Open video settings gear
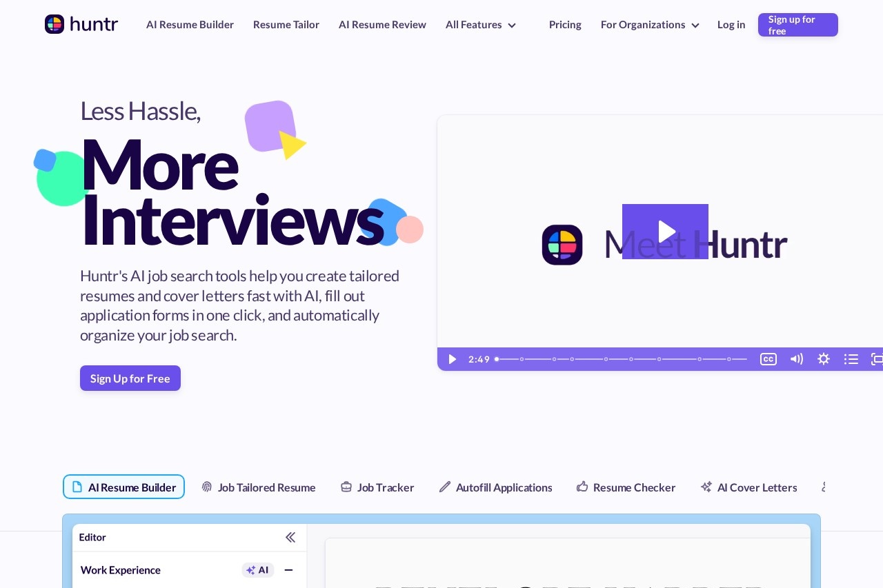The image size is (883, 588). 823,359
